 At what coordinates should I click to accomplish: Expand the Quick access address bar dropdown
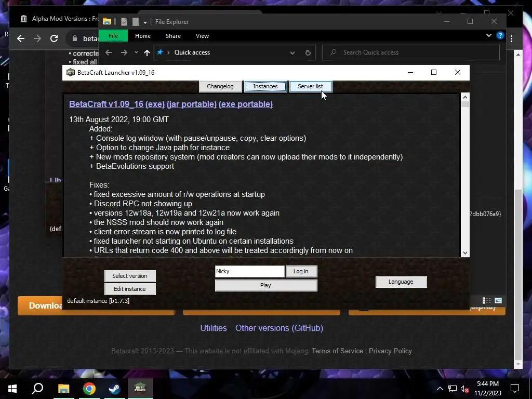pyautogui.click(x=292, y=52)
